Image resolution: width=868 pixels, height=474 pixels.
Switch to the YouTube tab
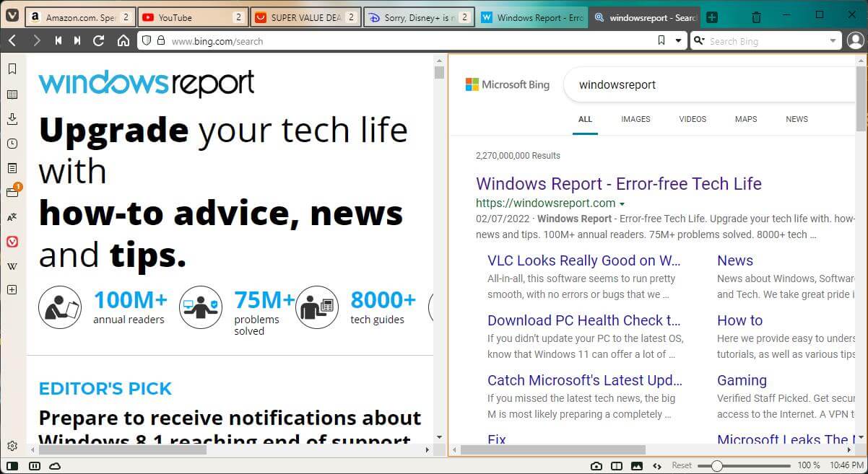pyautogui.click(x=192, y=17)
